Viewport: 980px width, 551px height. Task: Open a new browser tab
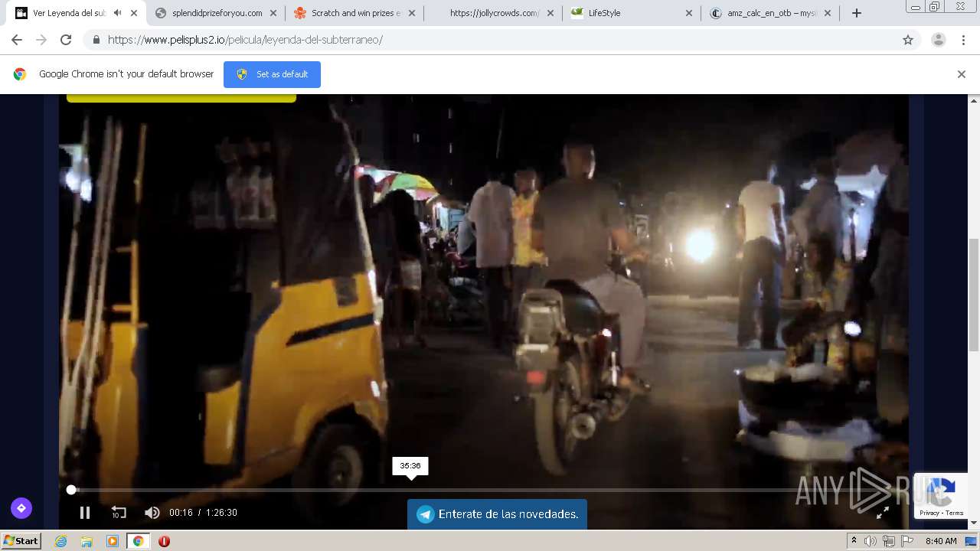point(857,13)
